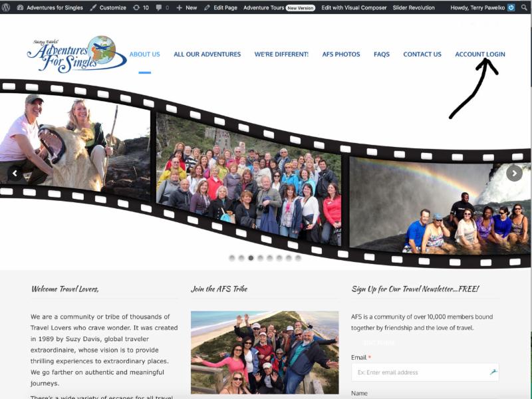
Task: Open All Our Adventures menu item
Action: pos(207,55)
